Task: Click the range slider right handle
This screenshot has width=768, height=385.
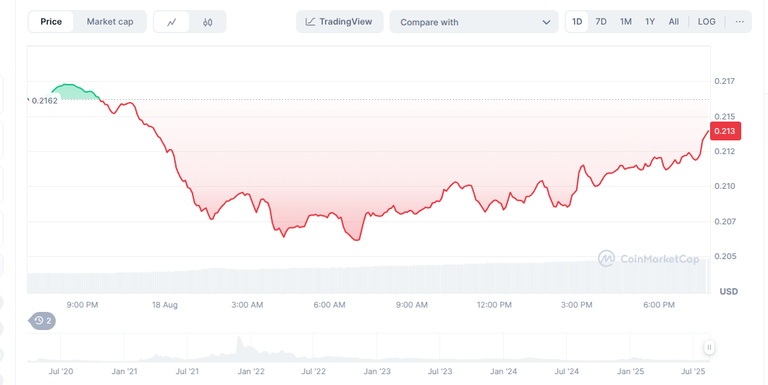Action: click(x=709, y=347)
